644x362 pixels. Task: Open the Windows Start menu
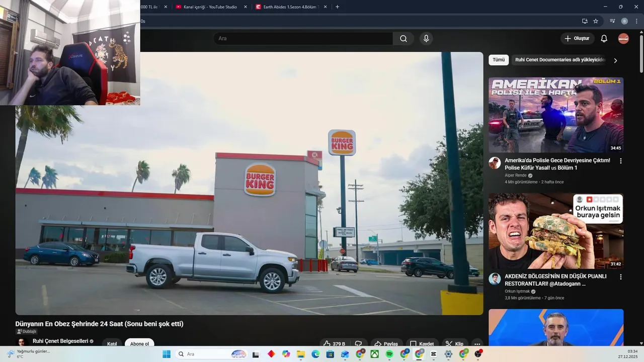point(167,354)
